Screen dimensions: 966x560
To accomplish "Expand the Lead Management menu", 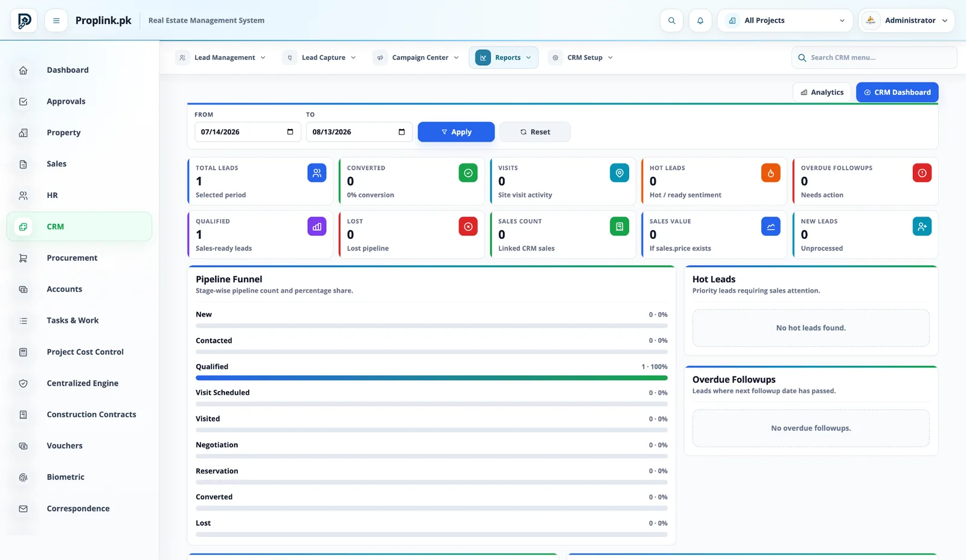I will 221,58.
